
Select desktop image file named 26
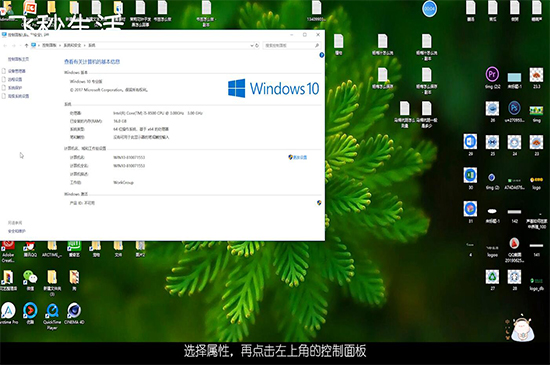coord(492,111)
